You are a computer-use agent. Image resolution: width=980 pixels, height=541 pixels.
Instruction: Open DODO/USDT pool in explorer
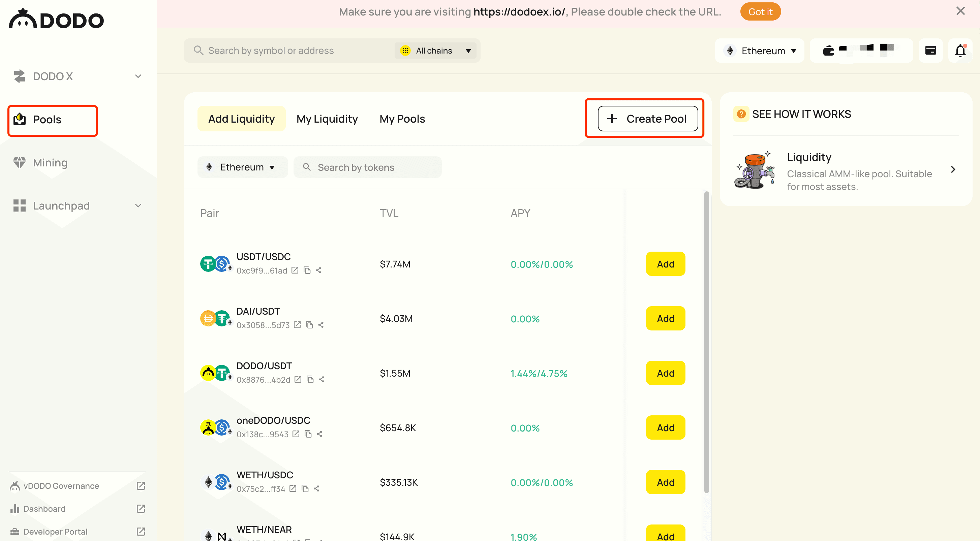[x=298, y=379]
